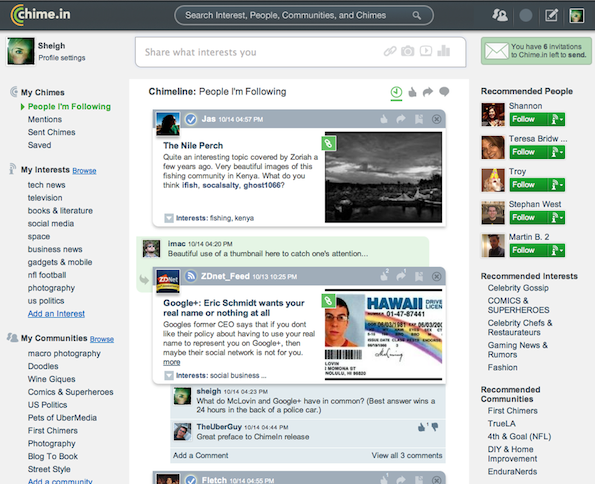View all 3 comments
The height and width of the screenshot is (484, 595).
point(407,455)
